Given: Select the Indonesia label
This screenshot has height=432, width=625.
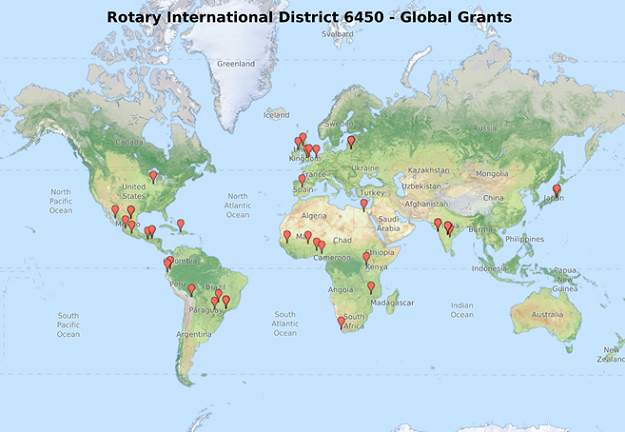Looking at the screenshot, I should pos(489,268).
